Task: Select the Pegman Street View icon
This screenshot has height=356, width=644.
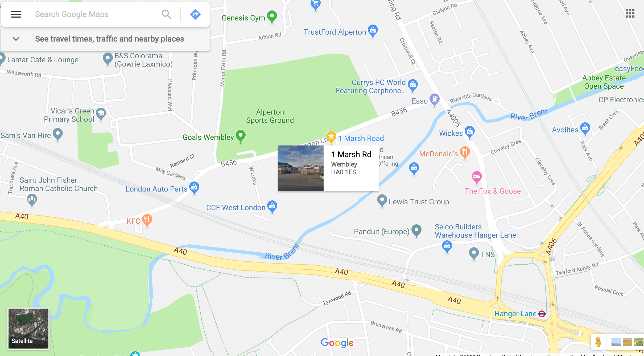Action: point(598,342)
